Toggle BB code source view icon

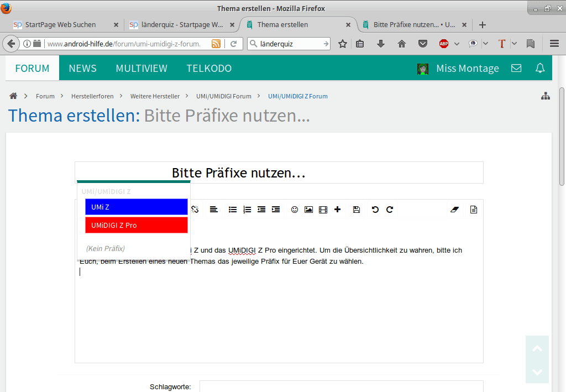[474, 210]
